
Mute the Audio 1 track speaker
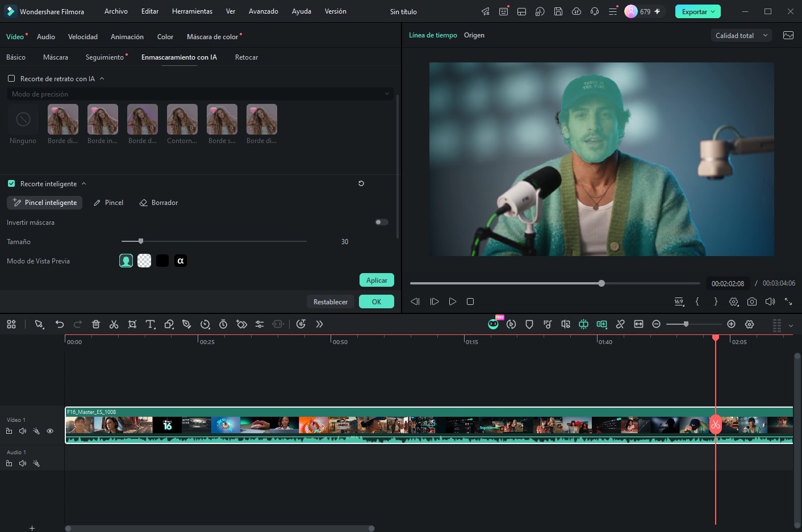23,463
